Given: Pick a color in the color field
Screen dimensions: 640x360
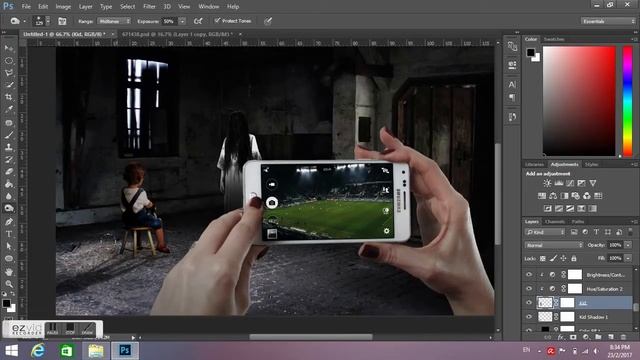Looking at the screenshot, I should coord(579,101).
